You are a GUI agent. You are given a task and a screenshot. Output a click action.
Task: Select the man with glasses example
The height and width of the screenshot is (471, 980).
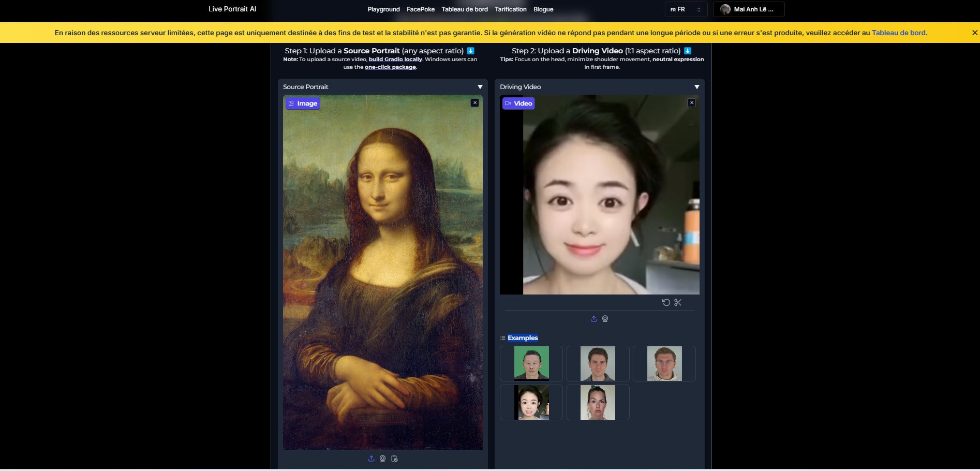tap(664, 363)
